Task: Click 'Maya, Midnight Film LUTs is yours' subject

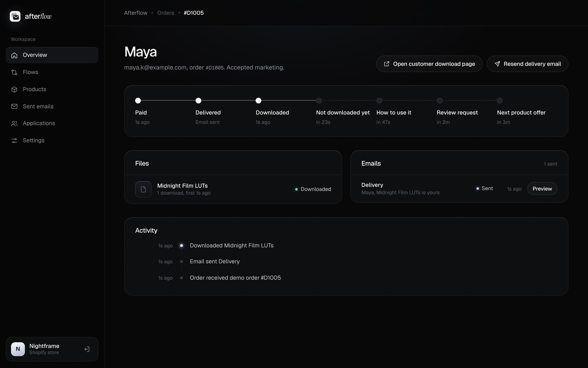Action: tap(400, 193)
